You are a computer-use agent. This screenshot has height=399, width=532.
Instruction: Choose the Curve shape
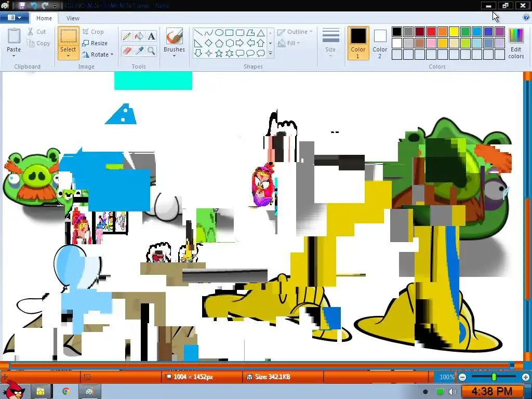(x=209, y=33)
